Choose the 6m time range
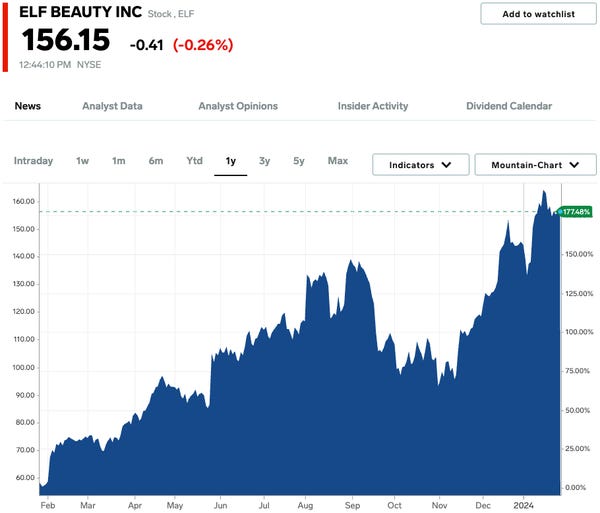 156,161
